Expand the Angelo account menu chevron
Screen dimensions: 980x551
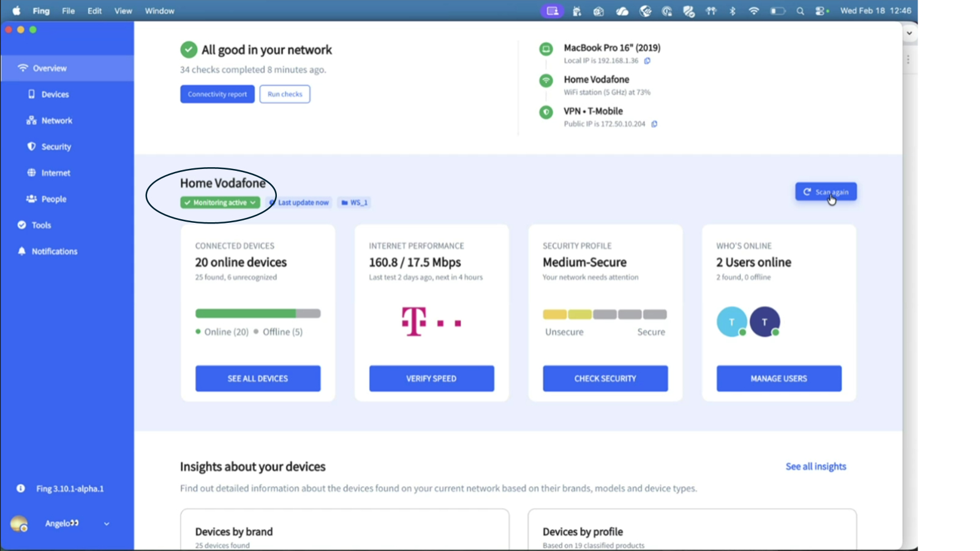click(107, 523)
